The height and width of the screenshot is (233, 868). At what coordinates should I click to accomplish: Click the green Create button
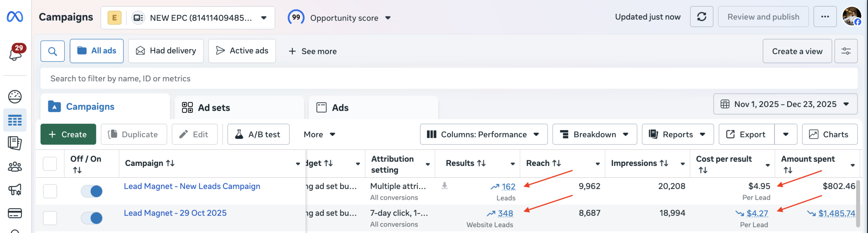click(x=68, y=134)
